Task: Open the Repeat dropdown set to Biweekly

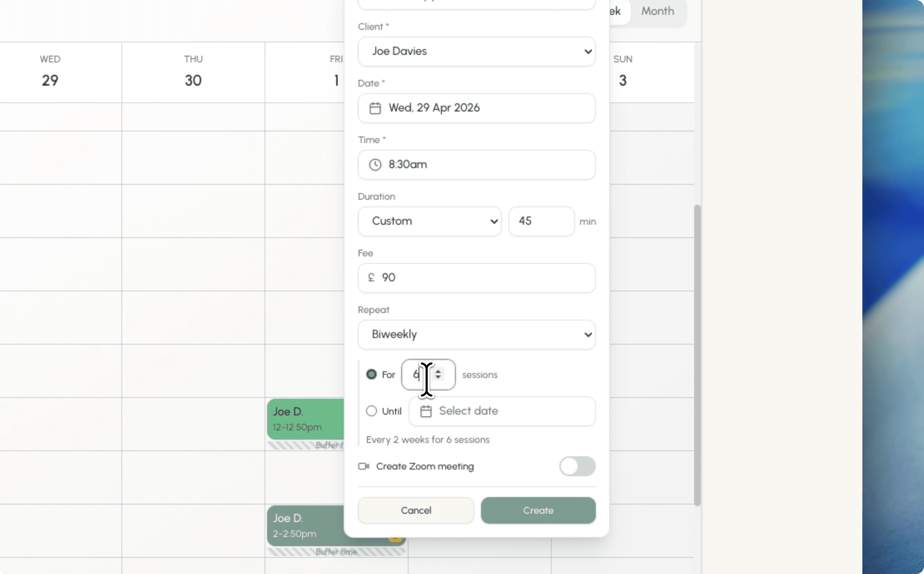Action: click(476, 334)
